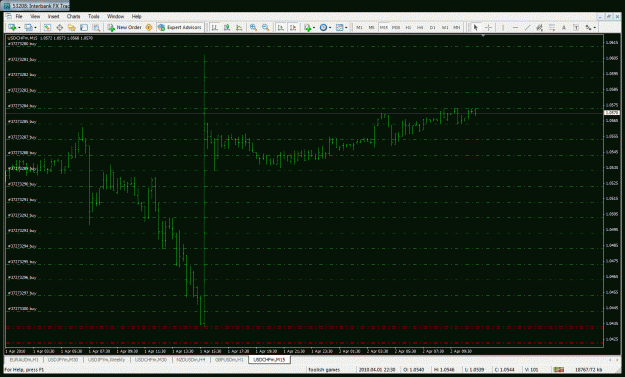Switch to the GBPUSDm,H1 chart tab
625x377 pixels.
click(x=229, y=359)
